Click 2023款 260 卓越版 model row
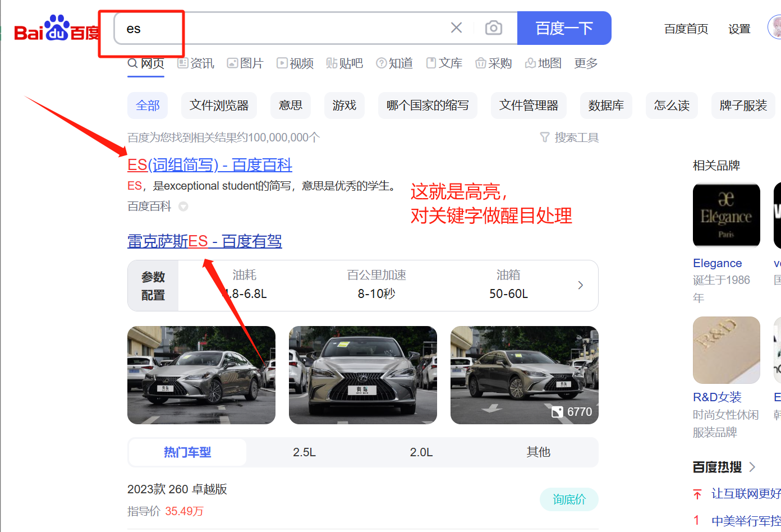The width and height of the screenshot is (781, 532). tap(177, 489)
